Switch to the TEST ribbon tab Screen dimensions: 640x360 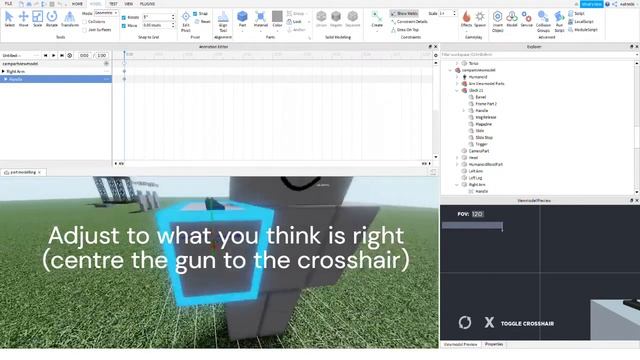coord(113,4)
